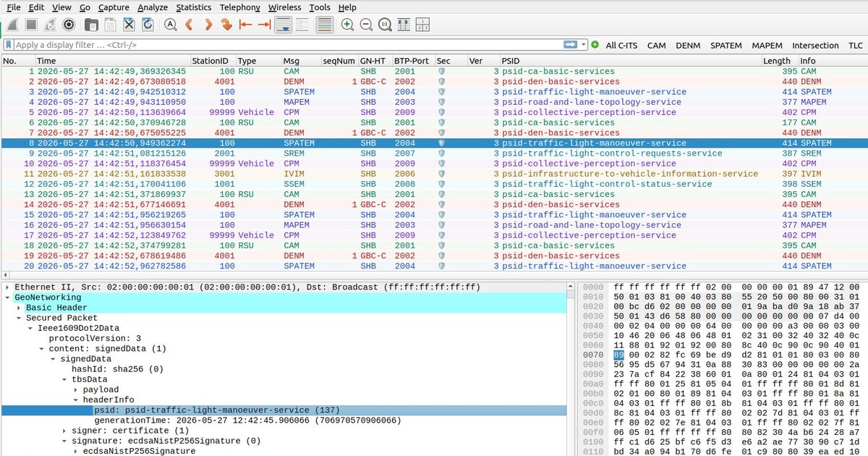Restart the current capture
This screenshot has height=456, width=868.
point(50,25)
